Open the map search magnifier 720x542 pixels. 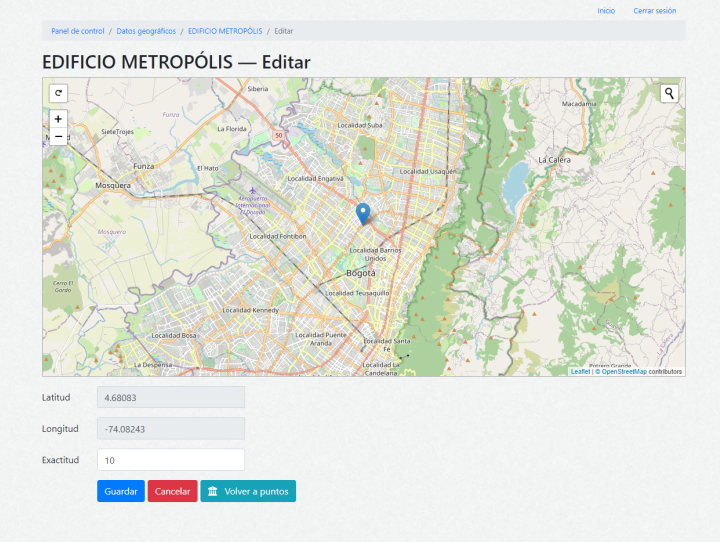(x=669, y=94)
